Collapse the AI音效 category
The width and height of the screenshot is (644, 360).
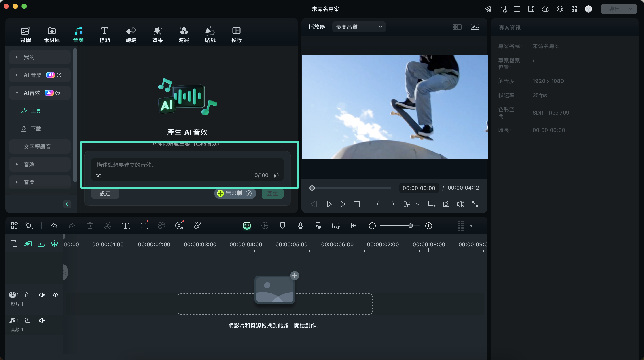point(40,93)
